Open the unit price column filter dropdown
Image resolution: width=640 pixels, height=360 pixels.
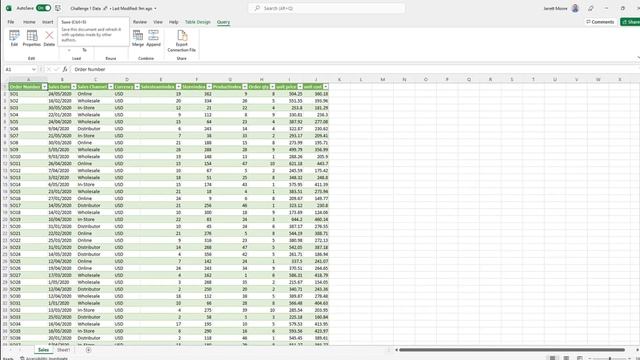[x=300, y=87]
